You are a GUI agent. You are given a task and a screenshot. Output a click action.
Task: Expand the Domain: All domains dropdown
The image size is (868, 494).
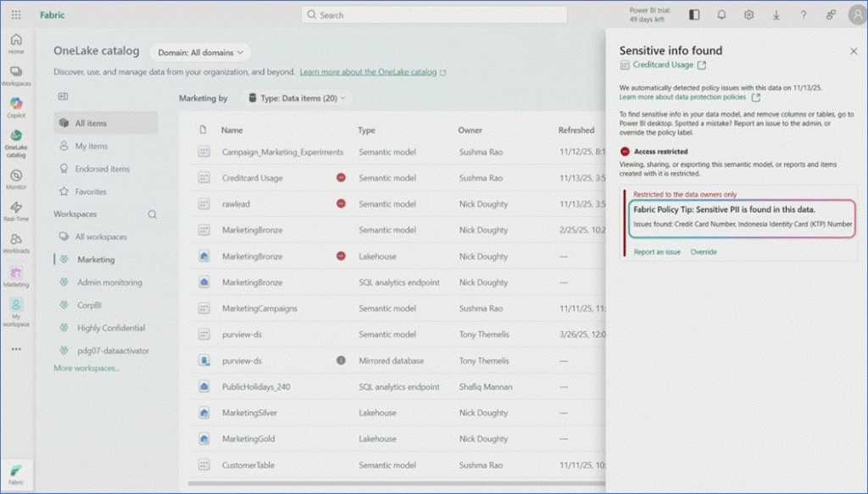tap(200, 52)
